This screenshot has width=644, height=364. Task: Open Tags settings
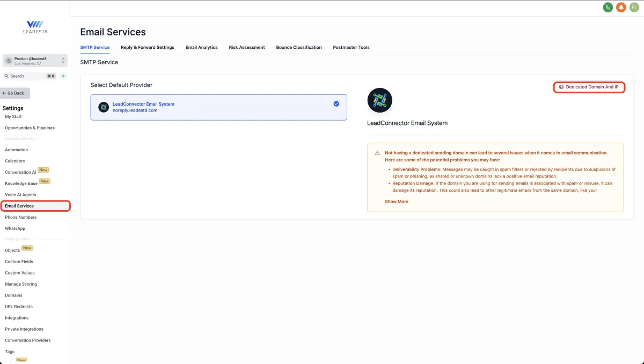tap(10, 352)
